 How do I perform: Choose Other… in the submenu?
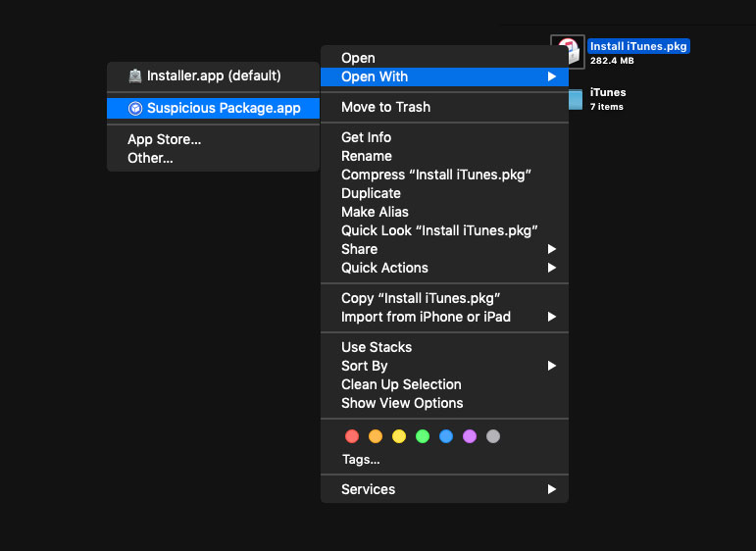(213, 158)
